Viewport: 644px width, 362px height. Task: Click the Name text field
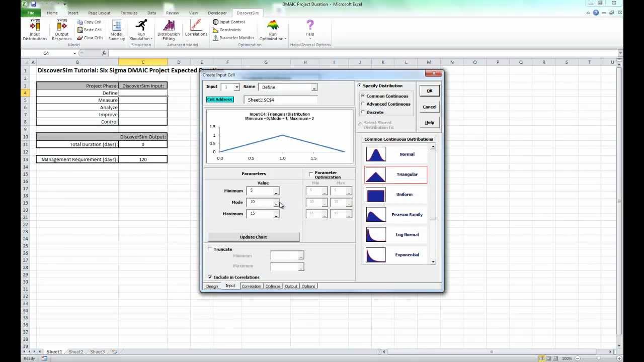pos(285,87)
